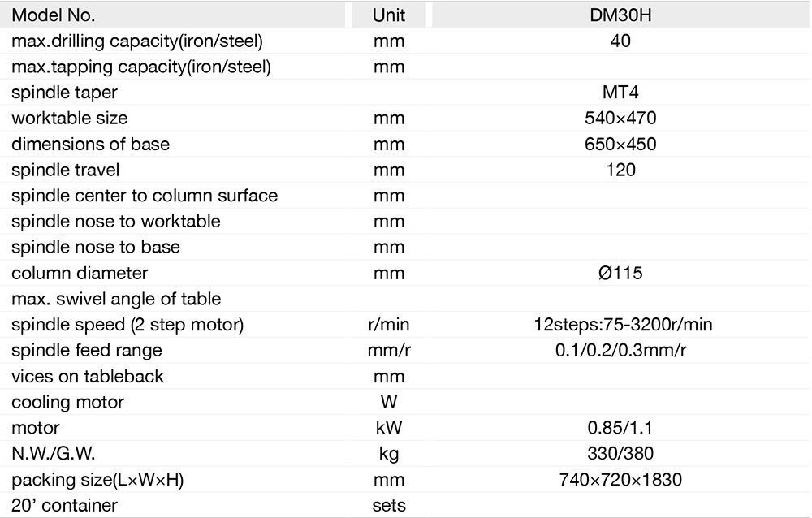The image size is (812, 518).
Task: Select the MT4 spindle taper value
Action: tap(620, 93)
